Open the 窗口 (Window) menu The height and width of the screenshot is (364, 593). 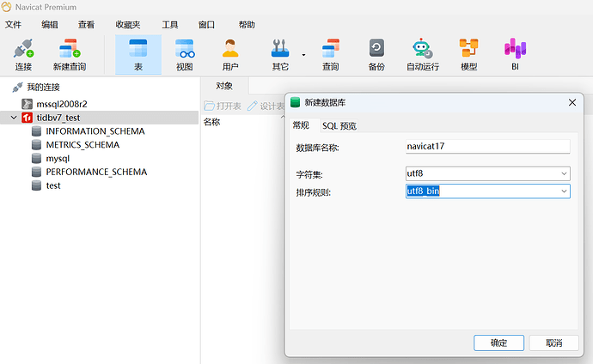[206, 25]
